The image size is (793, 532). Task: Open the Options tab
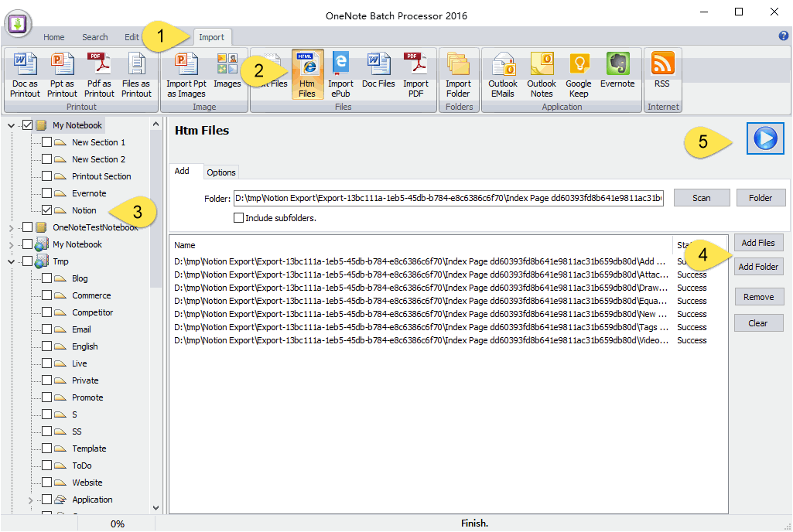pos(221,172)
